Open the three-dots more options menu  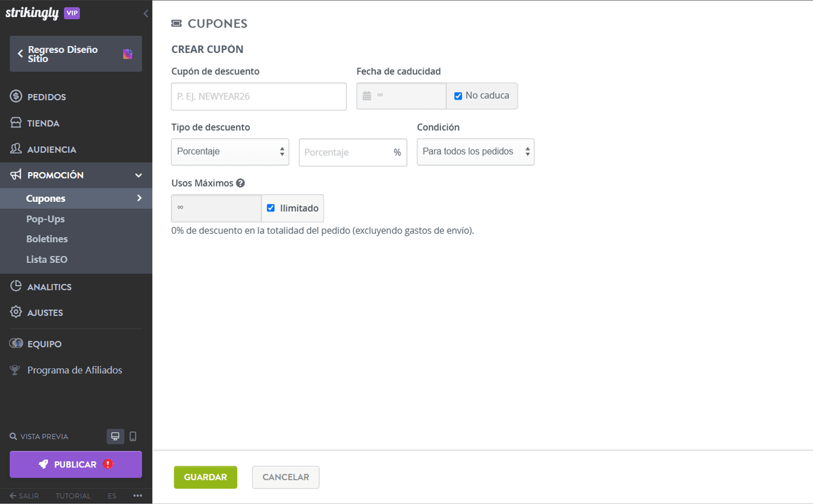click(138, 496)
